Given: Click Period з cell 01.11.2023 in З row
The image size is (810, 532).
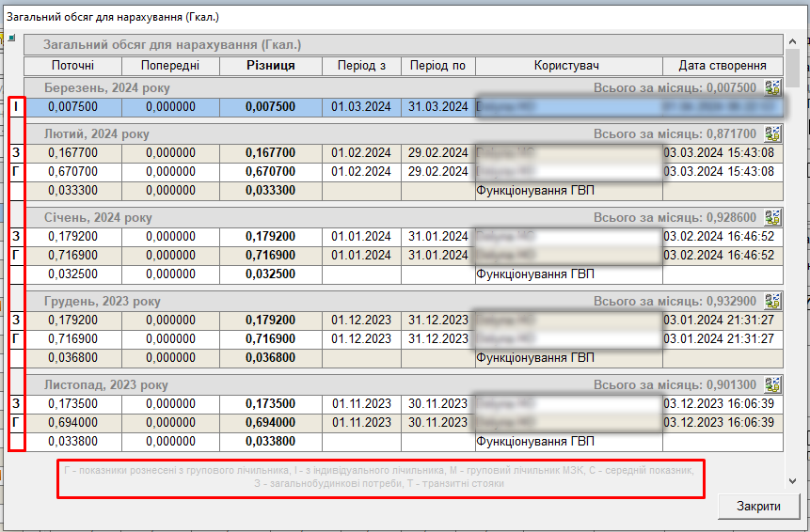Looking at the screenshot, I should 361,404.
